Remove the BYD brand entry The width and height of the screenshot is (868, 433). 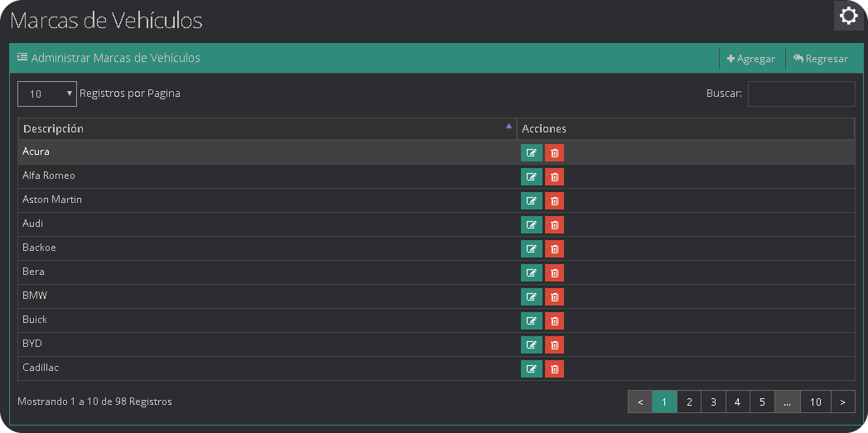[554, 345]
